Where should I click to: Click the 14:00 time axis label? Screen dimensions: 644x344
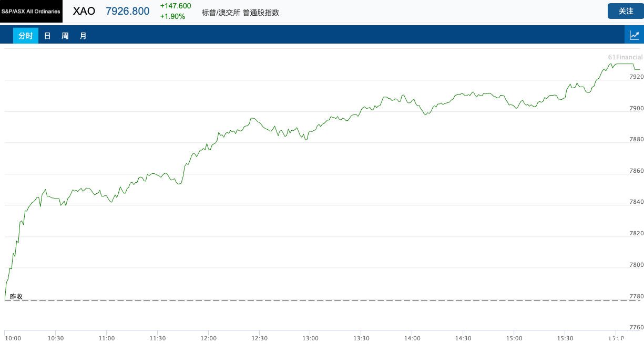tap(412, 338)
